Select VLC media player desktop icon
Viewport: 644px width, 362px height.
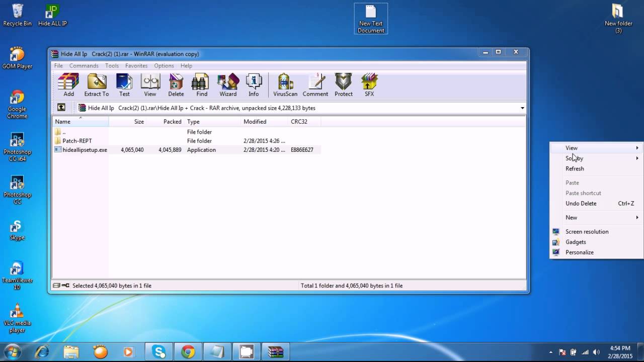coord(17,318)
